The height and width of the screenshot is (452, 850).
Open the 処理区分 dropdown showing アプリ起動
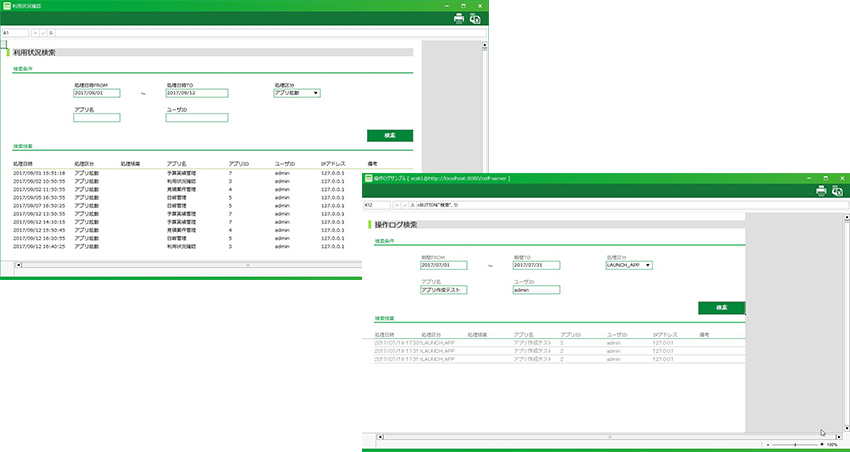[x=297, y=93]
